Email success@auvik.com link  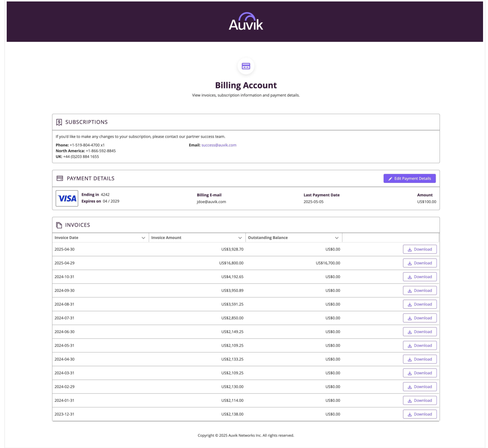(x=219, y=145)
